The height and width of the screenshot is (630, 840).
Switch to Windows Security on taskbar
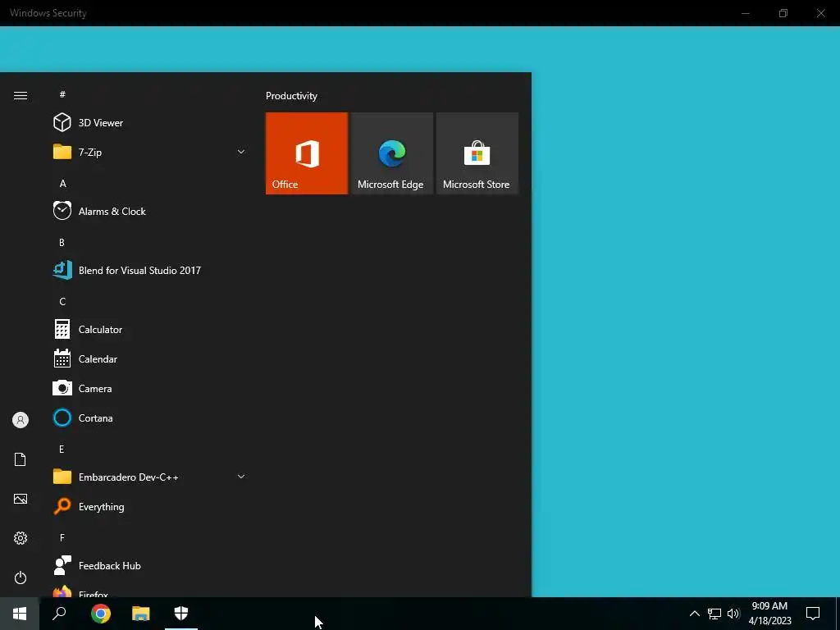pos(181,614)
